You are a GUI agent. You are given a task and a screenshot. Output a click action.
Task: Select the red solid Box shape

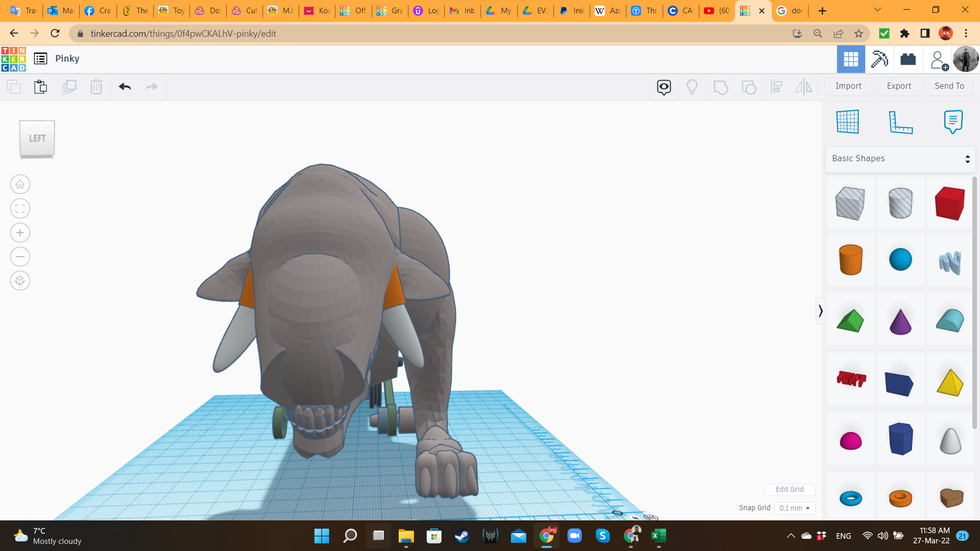click(949, 203)
